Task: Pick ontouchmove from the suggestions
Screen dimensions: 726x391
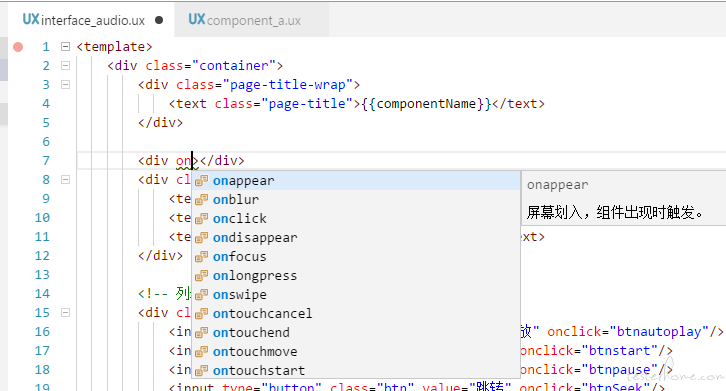Action: [x=356, y=351]
